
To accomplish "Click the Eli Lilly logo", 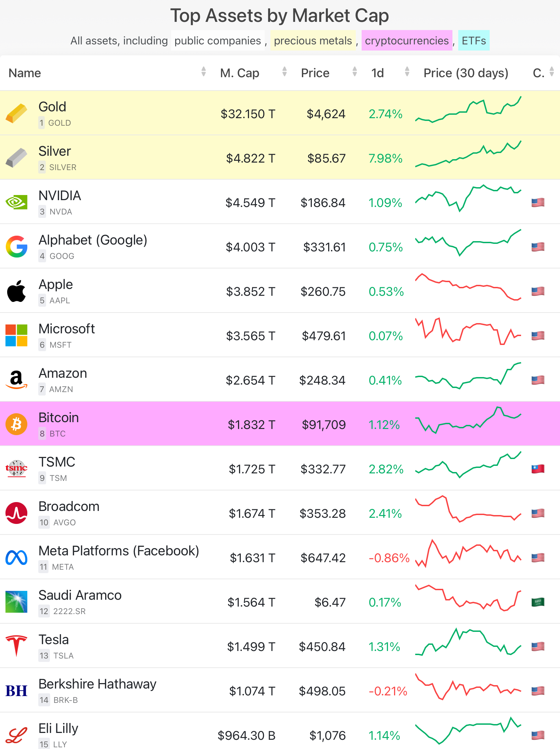I will (16, 735).
